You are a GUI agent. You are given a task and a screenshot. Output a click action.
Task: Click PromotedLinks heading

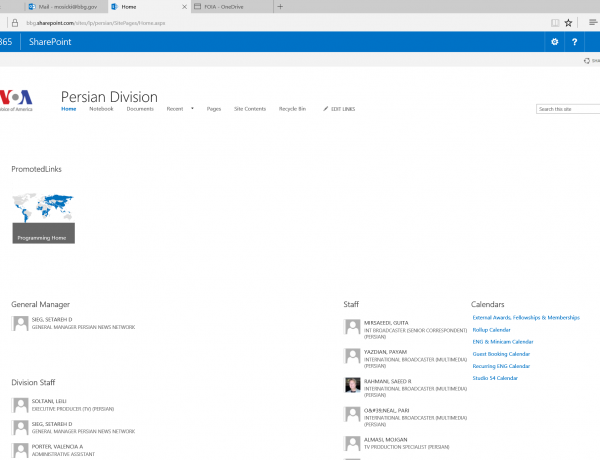36,169
